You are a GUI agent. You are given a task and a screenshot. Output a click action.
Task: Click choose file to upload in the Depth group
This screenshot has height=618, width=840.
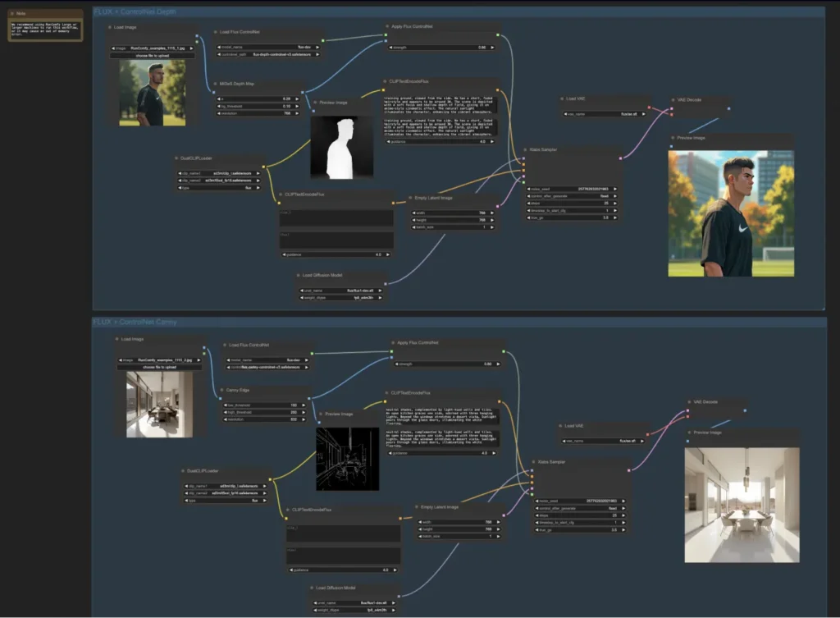pyautogui.click(x=153, y=55)
